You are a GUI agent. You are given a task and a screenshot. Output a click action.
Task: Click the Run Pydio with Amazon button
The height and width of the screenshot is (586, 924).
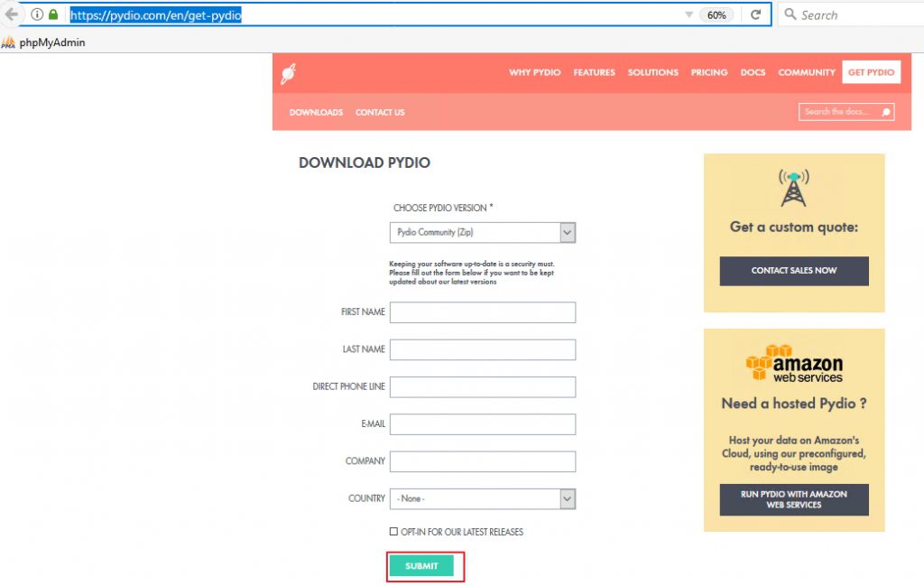[794, 499]
